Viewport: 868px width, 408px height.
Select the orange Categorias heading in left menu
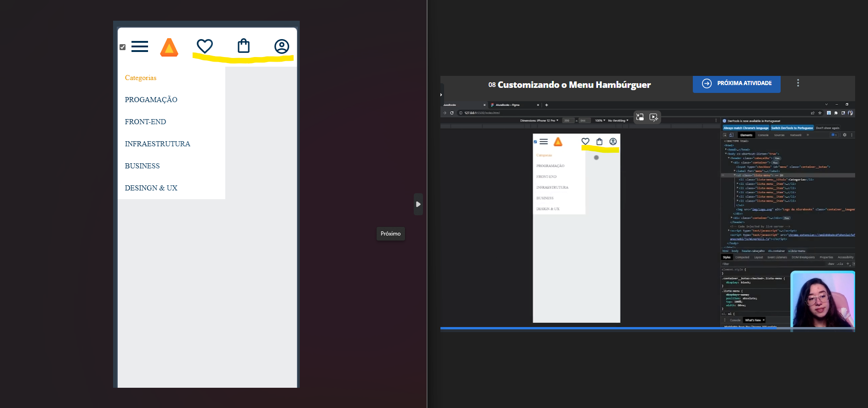tap(141, 78)
